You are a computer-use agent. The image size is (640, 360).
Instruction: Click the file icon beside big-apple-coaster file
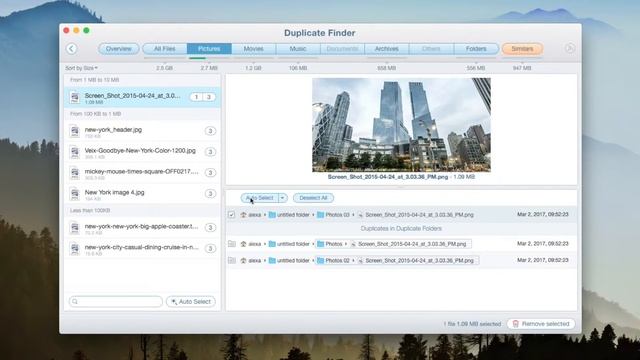[75, 228]
